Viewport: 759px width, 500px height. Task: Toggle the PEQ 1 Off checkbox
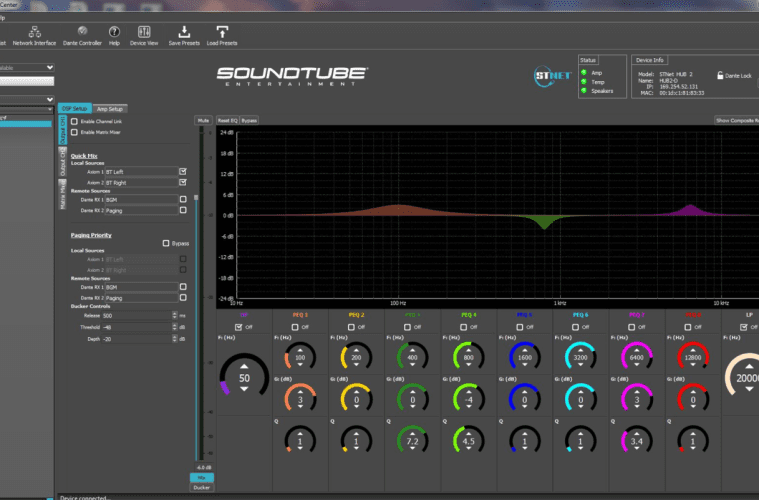(x=295, y=327)
